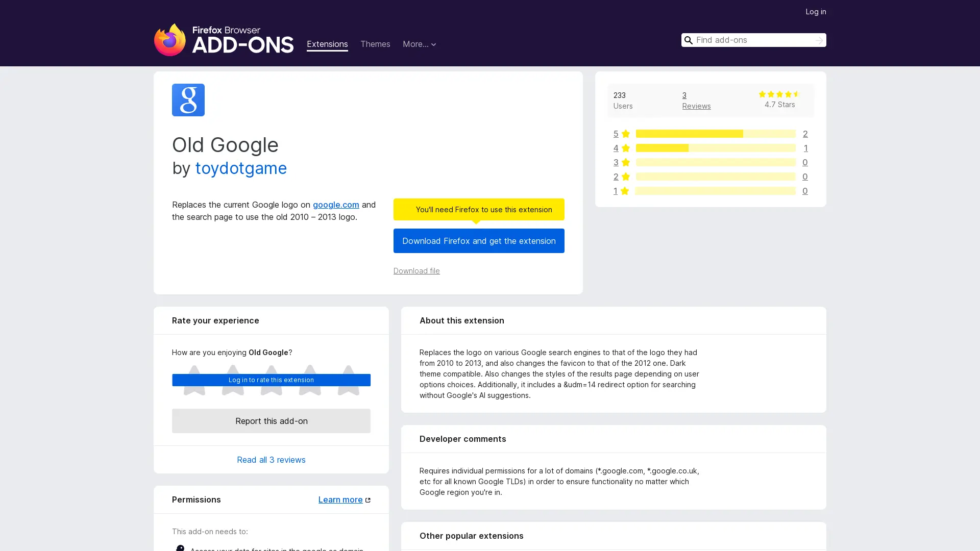Image resolution: width=980 pixels, height=551 pixels.
Task: Click the Old Google extension icon
Action: [188, 100]
